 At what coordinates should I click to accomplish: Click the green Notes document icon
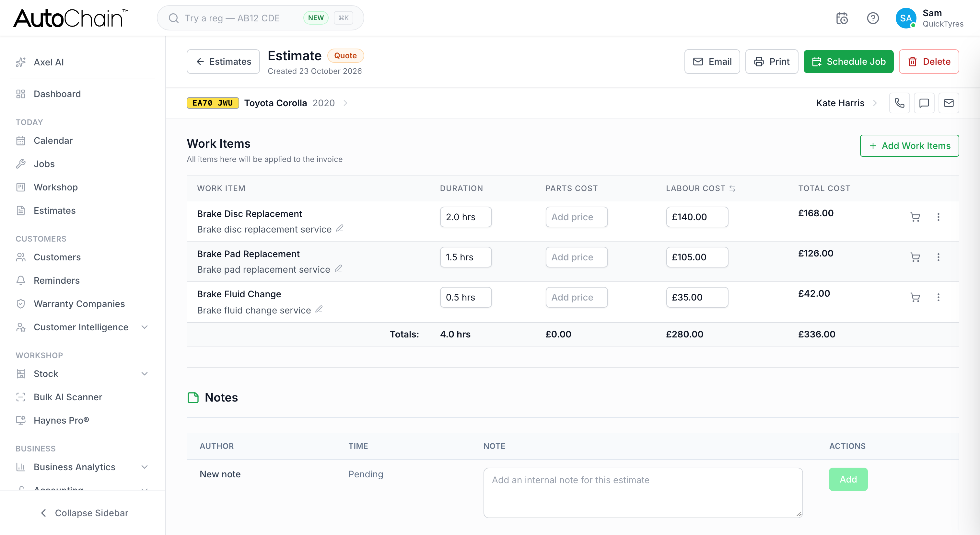(193, 398)
